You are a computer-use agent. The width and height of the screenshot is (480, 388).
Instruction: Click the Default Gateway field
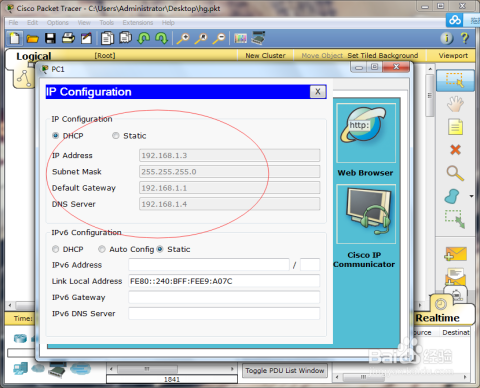[x=230, y=188]
